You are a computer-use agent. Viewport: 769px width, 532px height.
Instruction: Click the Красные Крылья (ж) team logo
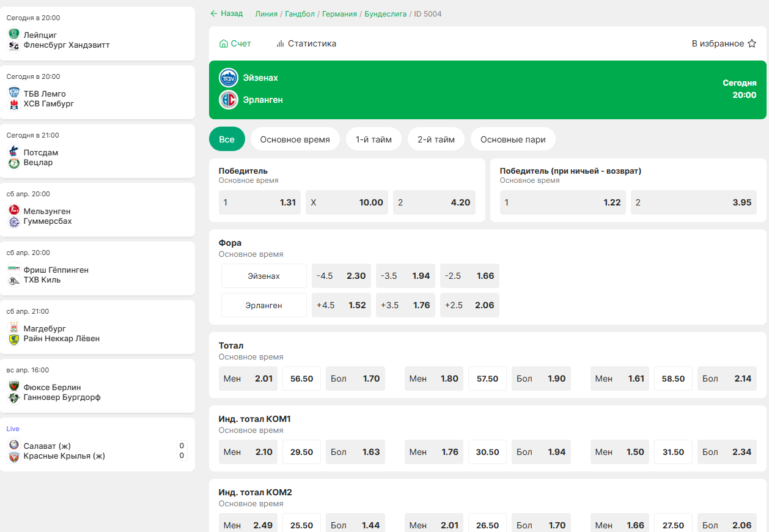[x=14, y=456]
